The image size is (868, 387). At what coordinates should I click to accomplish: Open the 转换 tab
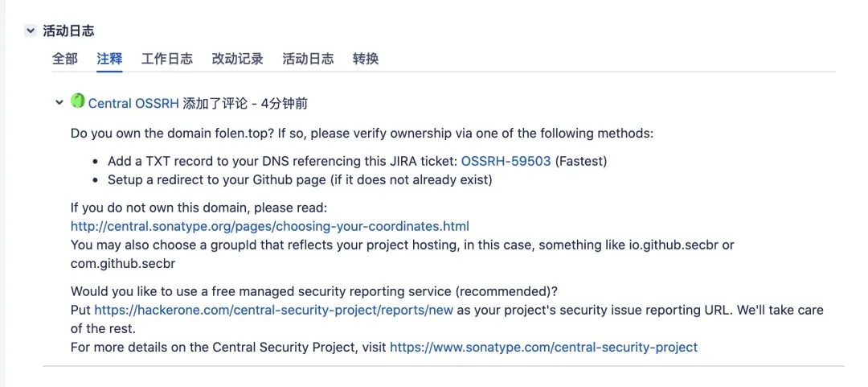[x=366, y=59]
